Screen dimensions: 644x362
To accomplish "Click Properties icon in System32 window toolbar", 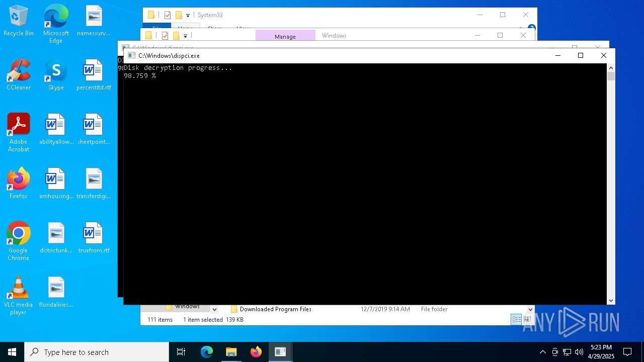I will (x=168, y=15).
